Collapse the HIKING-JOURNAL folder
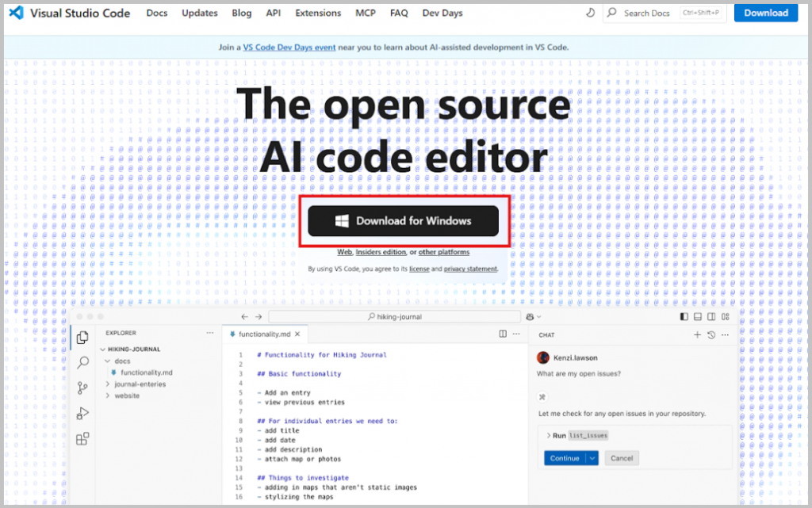Screen dimensions: 812x508 102,349
